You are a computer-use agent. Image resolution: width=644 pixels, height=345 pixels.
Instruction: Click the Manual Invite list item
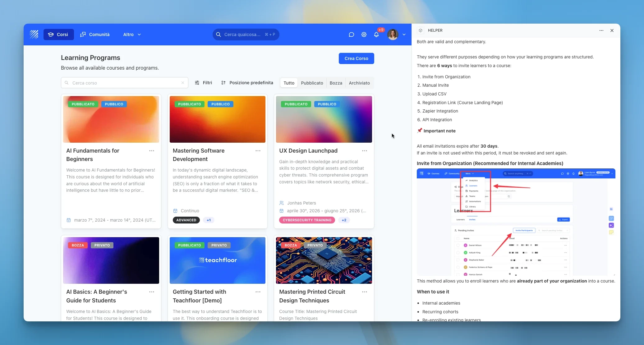point(435,85)
